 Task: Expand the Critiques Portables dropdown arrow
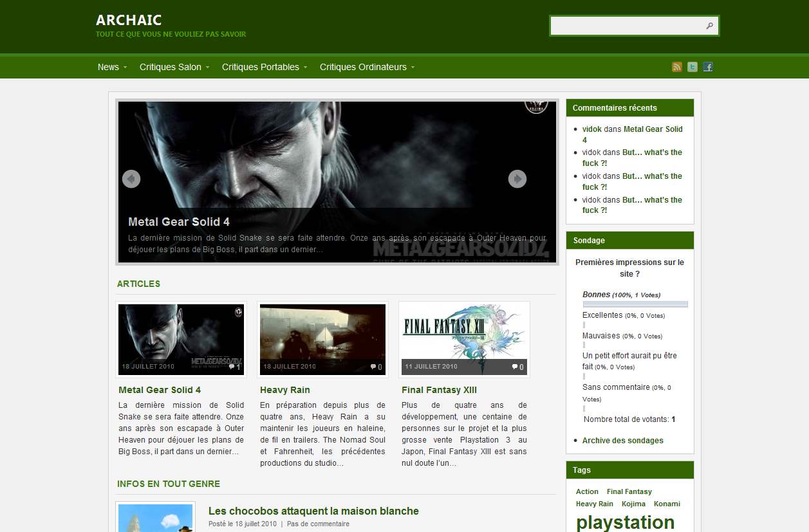tap(305, 68)
